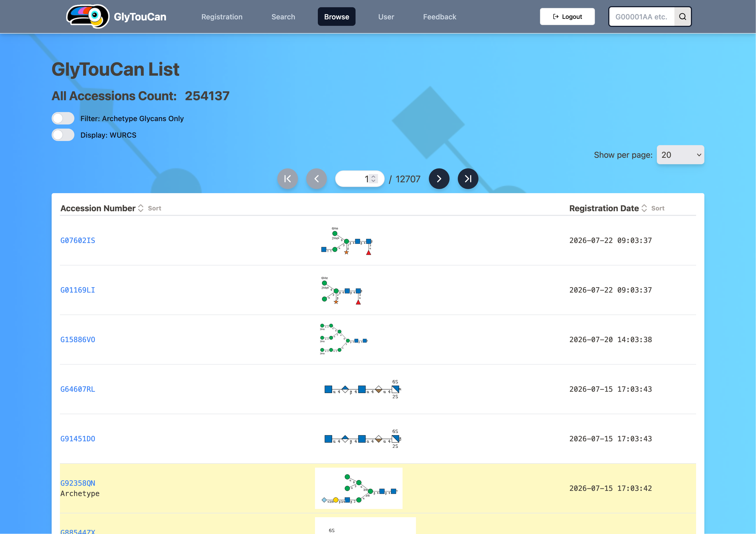756x534 pixels.
Task: Click the G91451DO glycan structure image
Action: [x=363, y=439]
